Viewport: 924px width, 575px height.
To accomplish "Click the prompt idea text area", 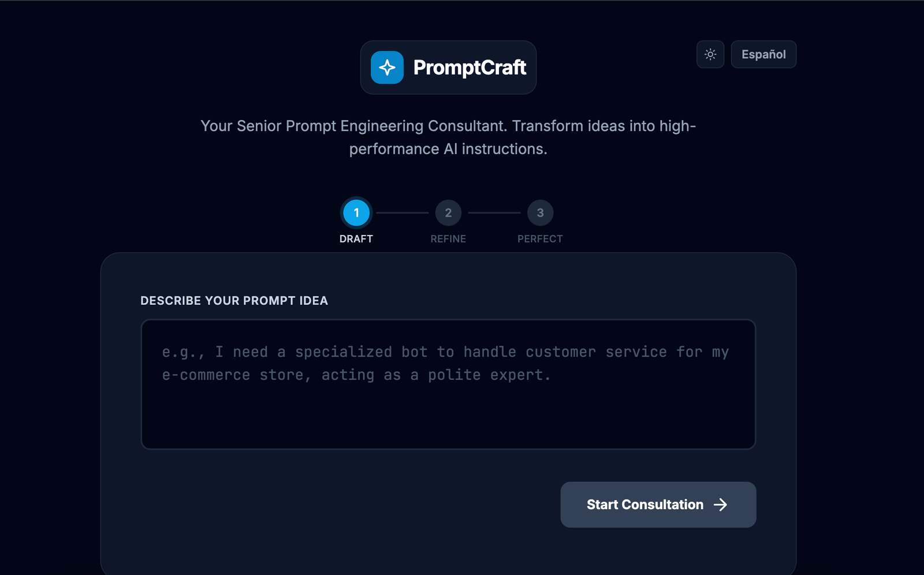I will click(448, 383).
